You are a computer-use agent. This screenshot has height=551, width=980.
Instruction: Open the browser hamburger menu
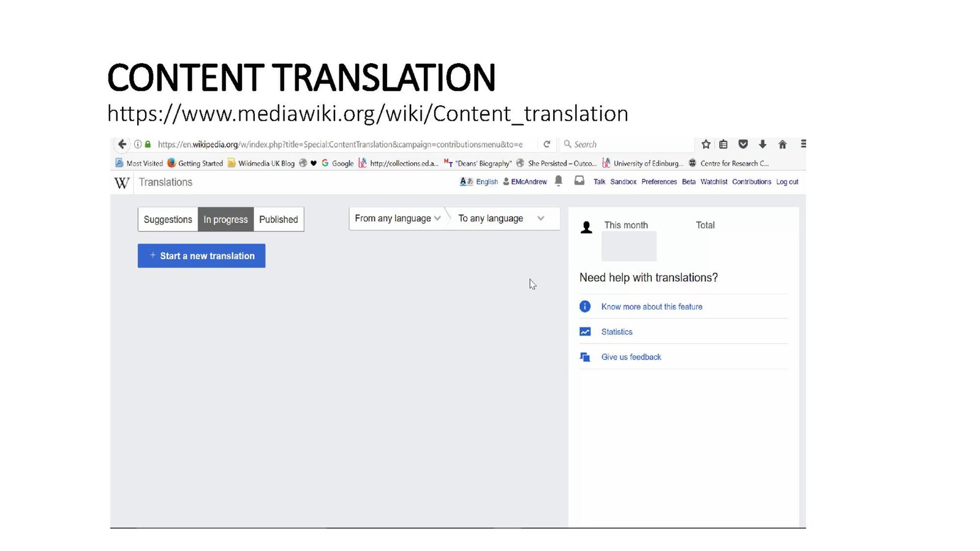click(803, 144)
